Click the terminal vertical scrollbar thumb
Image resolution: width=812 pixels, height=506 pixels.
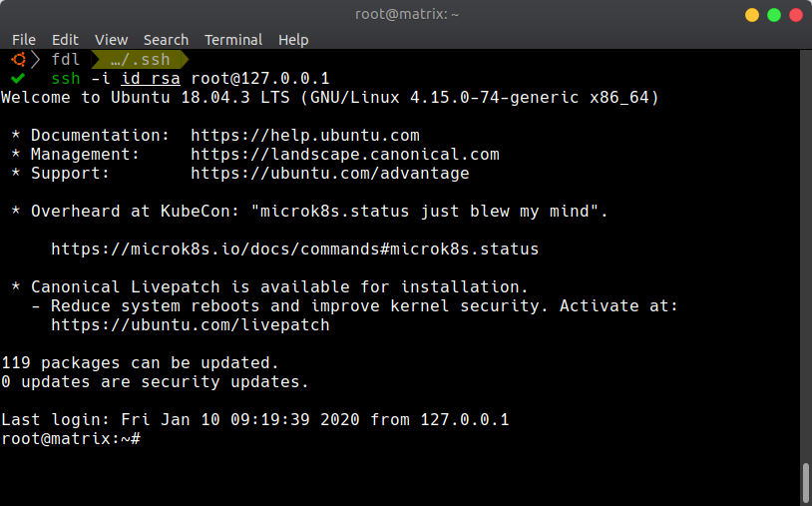click(806, 483)
